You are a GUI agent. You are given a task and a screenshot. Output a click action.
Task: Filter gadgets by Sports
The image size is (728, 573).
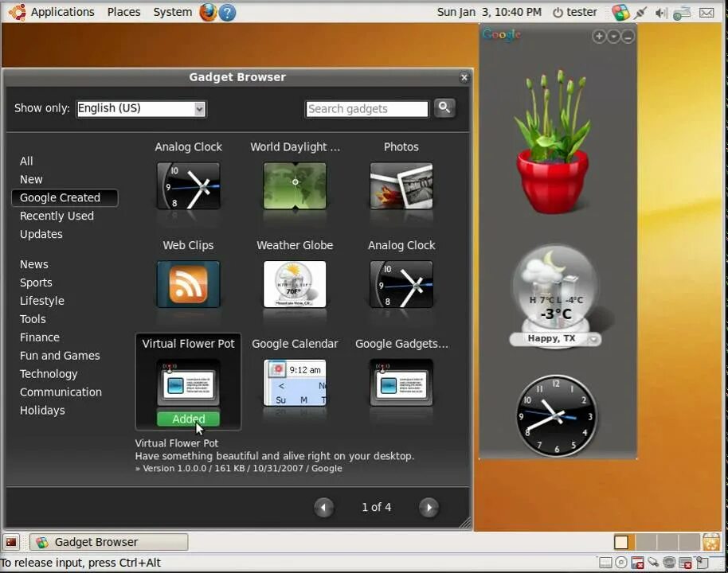[36, 283]
